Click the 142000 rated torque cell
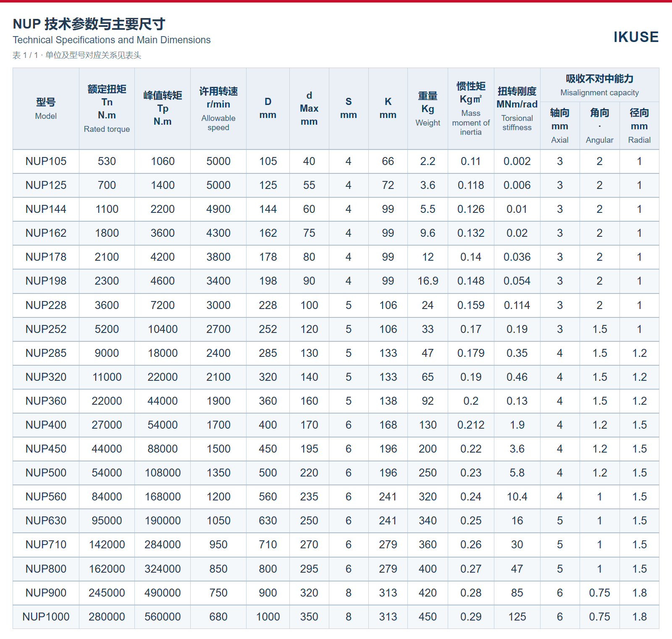This screenshot has width=672, height=639. coord(107,545)
